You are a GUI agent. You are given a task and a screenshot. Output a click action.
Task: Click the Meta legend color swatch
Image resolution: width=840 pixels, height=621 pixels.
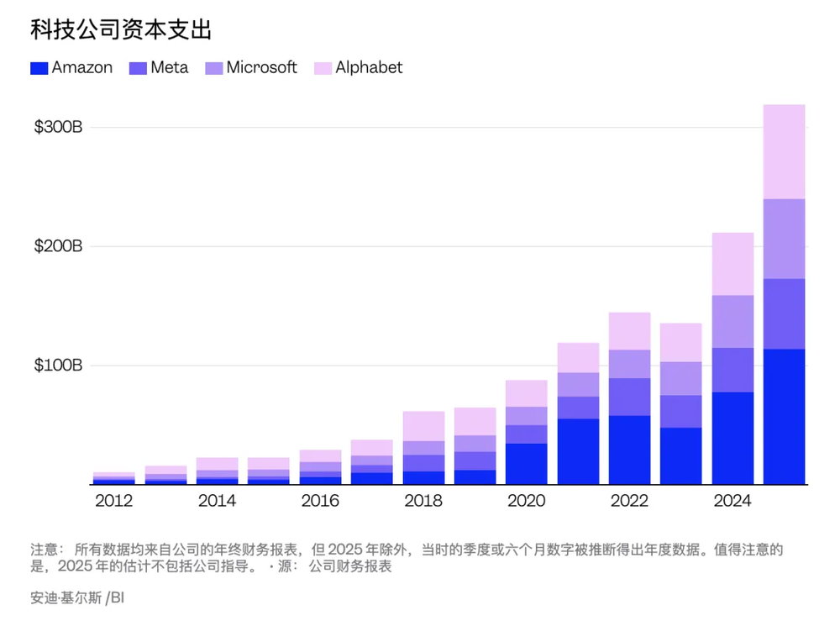click(137, 67)
